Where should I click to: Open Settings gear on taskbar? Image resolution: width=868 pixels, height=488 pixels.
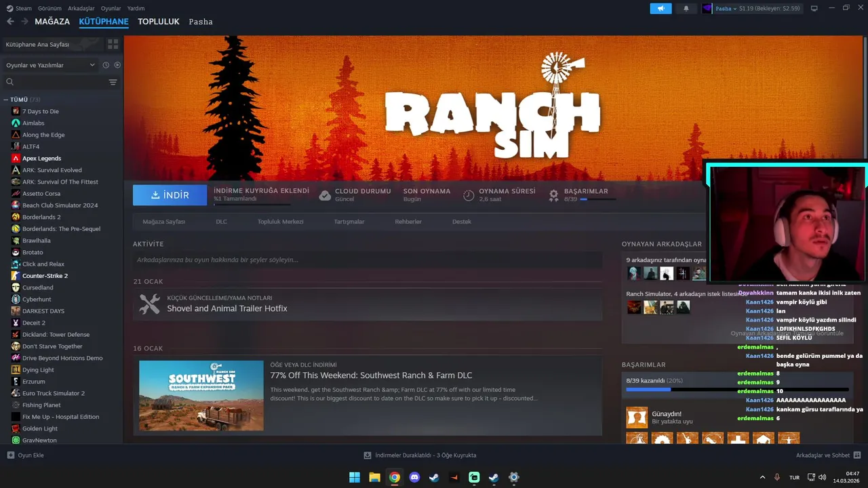[x=514, y=477]
